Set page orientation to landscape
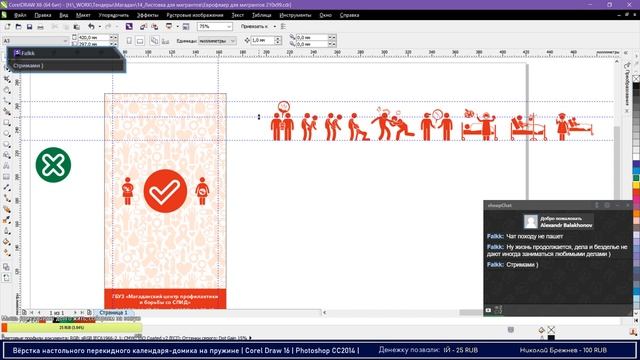The image size is (640, 360). 140,41
